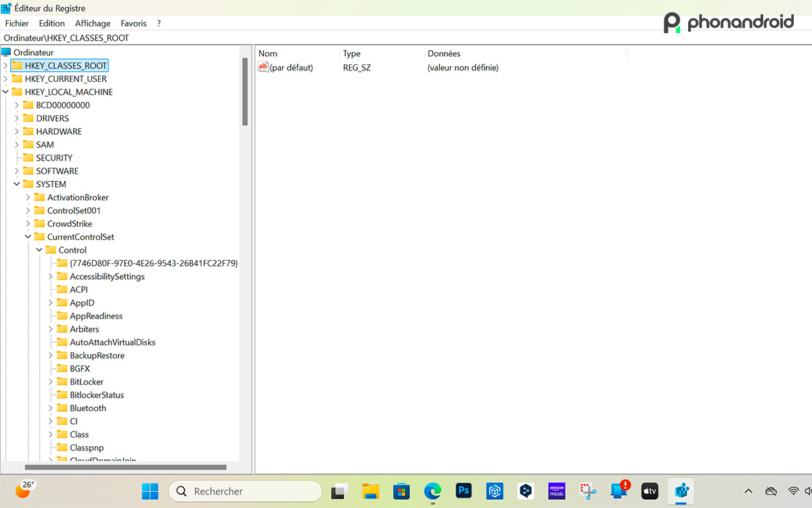Collapse the CurrentControlSet branch
Image resolution: width=812 pixels, height=508 pixels.
pos(28,236)
